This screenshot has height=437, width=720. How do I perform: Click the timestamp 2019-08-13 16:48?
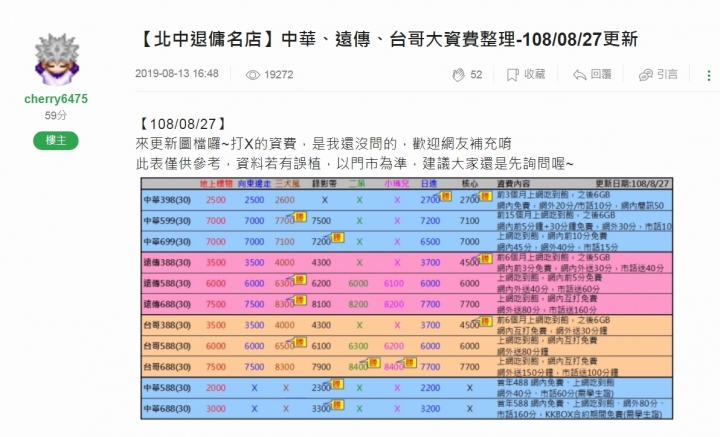[177, 74]
